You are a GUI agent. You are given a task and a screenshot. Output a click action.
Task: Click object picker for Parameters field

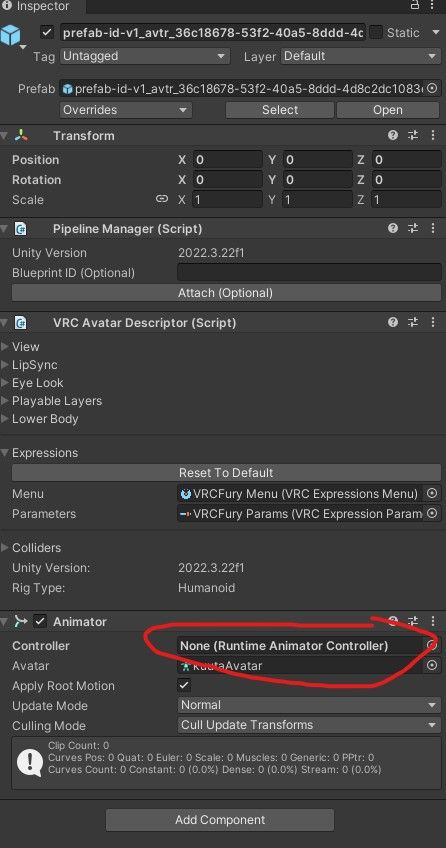(431, 513)
